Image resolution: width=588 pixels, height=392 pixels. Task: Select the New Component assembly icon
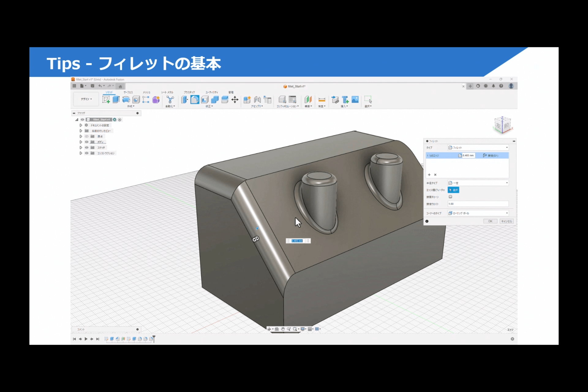[x=247, y=100]
